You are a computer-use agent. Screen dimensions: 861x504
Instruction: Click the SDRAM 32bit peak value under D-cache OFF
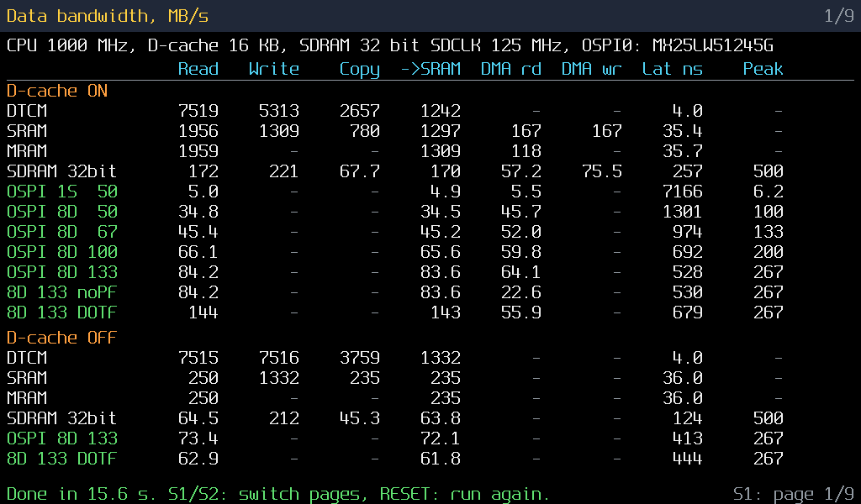pos(769,418)
